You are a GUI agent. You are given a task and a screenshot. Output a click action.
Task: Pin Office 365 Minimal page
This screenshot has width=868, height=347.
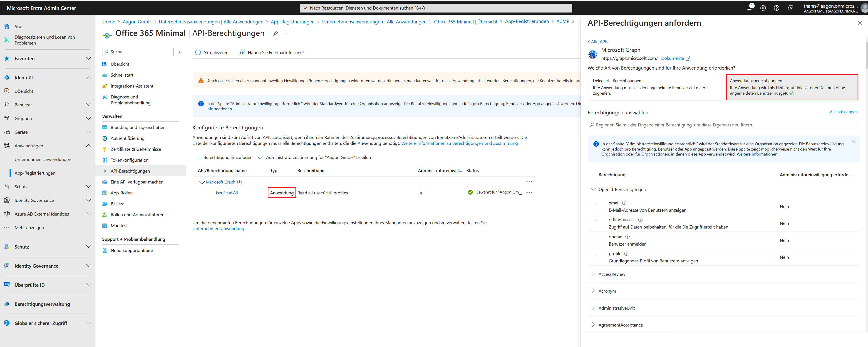(x=275, y=33)
